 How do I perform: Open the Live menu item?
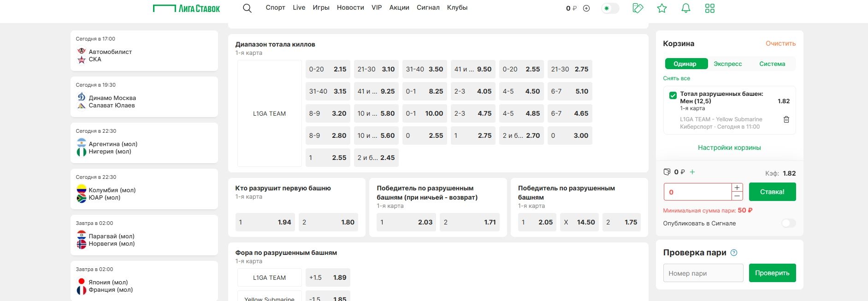tap(299, 7)
